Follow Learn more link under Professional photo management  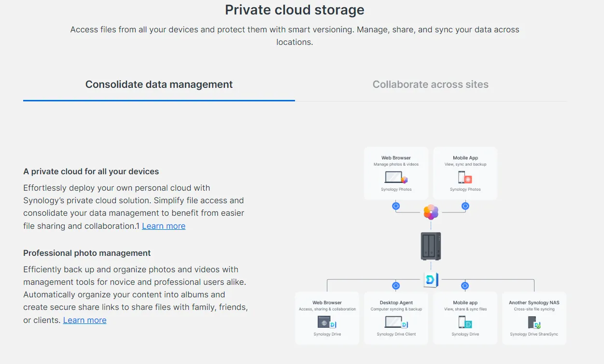point(84,320)
